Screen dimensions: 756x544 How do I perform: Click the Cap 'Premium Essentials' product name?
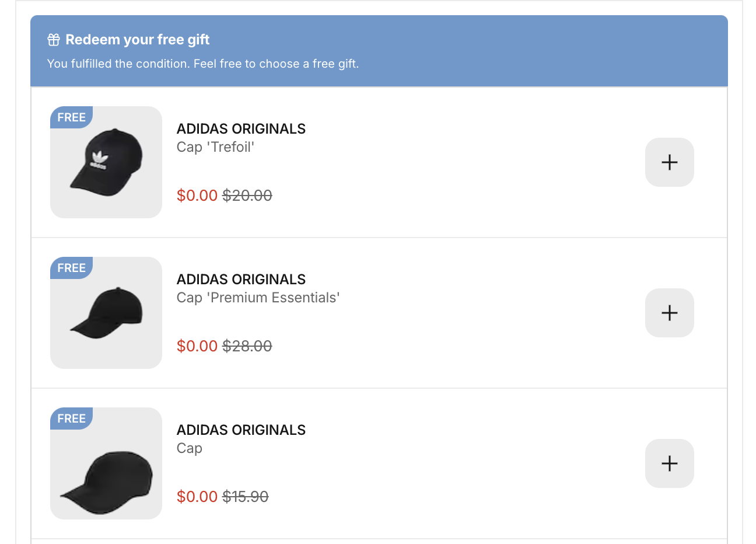click(x=258, y=298)
